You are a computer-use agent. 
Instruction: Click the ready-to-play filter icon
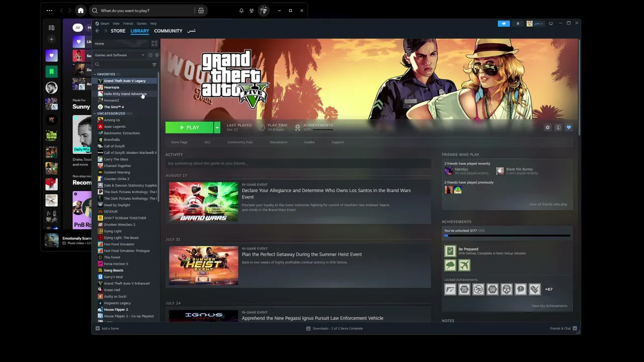click(156, 55)
